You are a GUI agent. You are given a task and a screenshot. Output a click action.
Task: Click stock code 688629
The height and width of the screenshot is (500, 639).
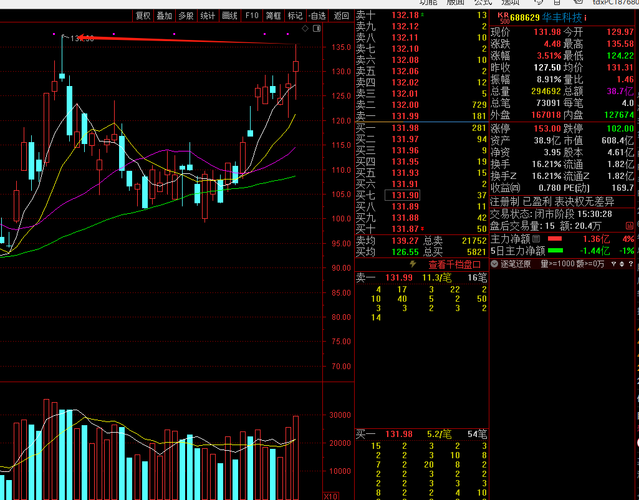coord(525,18)
